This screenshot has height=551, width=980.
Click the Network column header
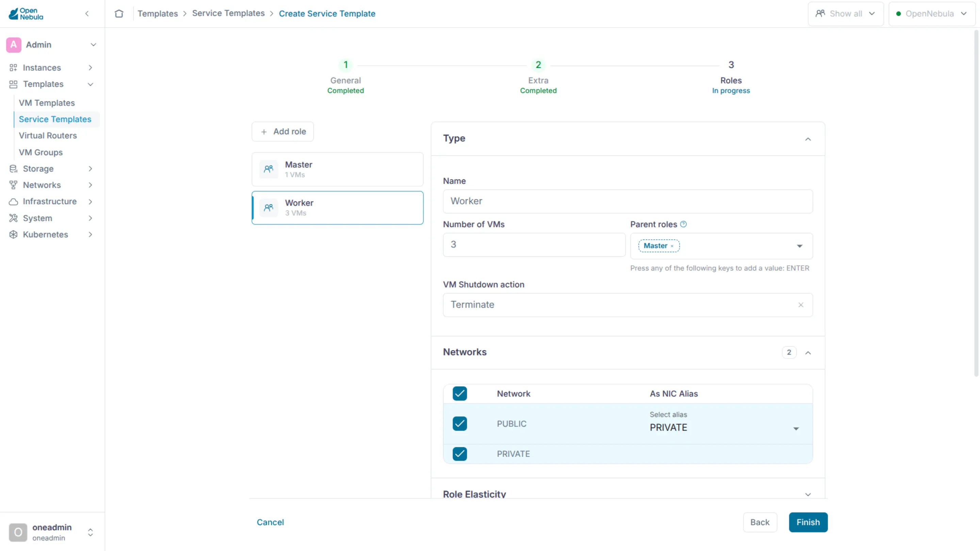pyautogui.click(x=513, y=394)
